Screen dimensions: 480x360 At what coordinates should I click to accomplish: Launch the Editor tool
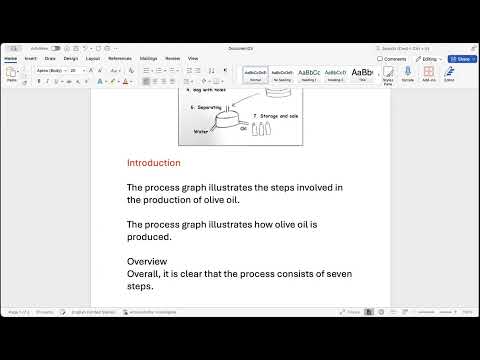449,74
